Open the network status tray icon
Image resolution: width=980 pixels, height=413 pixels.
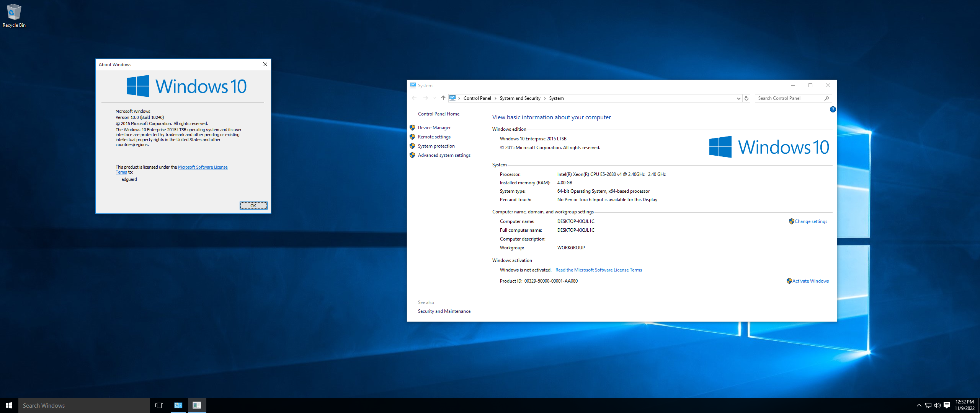pos(928,405)
